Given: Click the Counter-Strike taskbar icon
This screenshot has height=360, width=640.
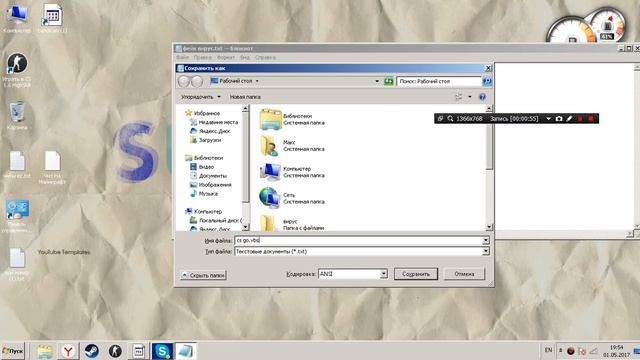Looking at the screenshot, I should [115, 351].
